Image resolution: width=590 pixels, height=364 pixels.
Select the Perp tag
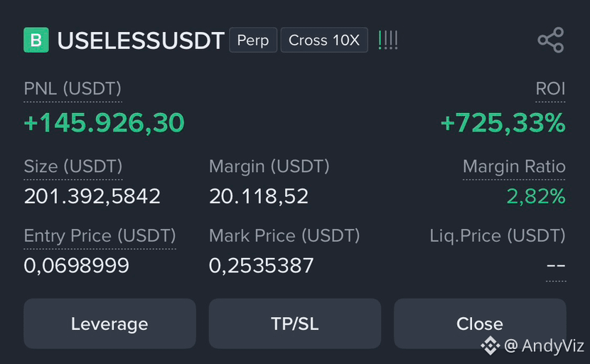(x=253, y=40)
